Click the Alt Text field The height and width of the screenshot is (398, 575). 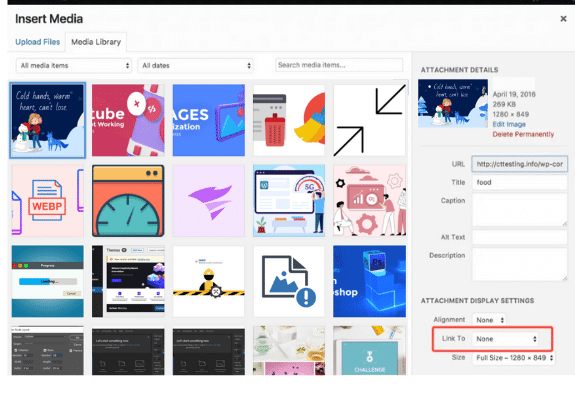click(x=520, y=237)
